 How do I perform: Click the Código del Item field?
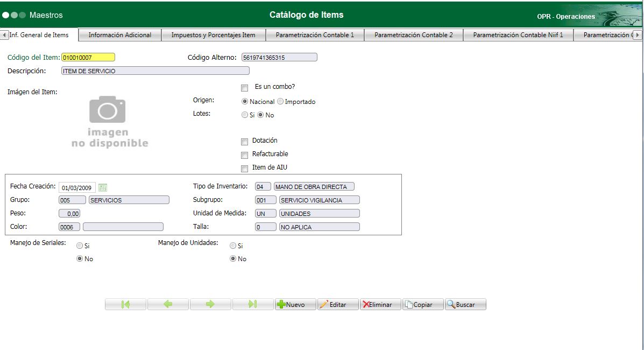(x=88, y=57)
